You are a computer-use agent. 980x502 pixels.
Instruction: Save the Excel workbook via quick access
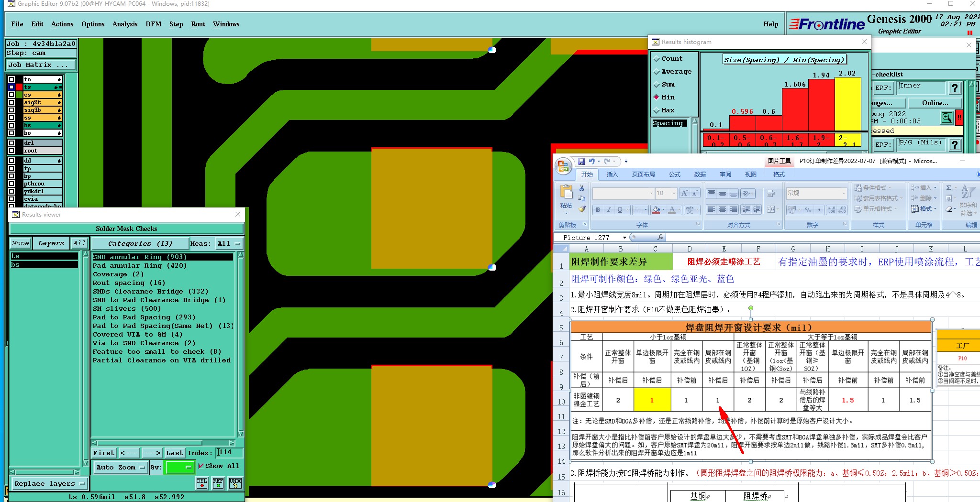(581, 162)
